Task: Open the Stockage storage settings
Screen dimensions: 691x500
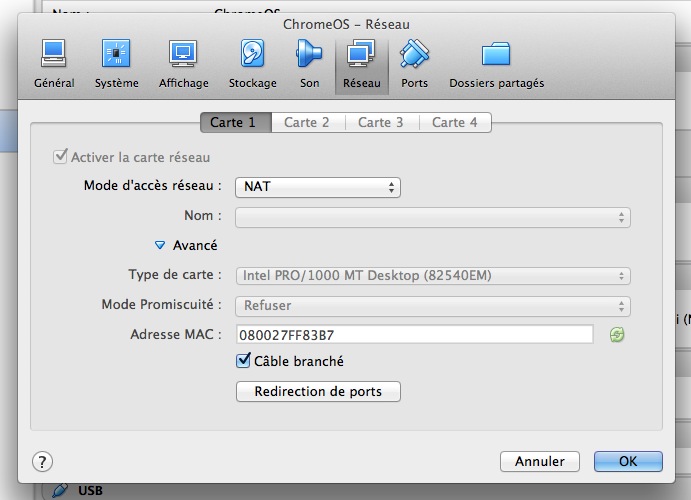Action: tap(252, 62)
